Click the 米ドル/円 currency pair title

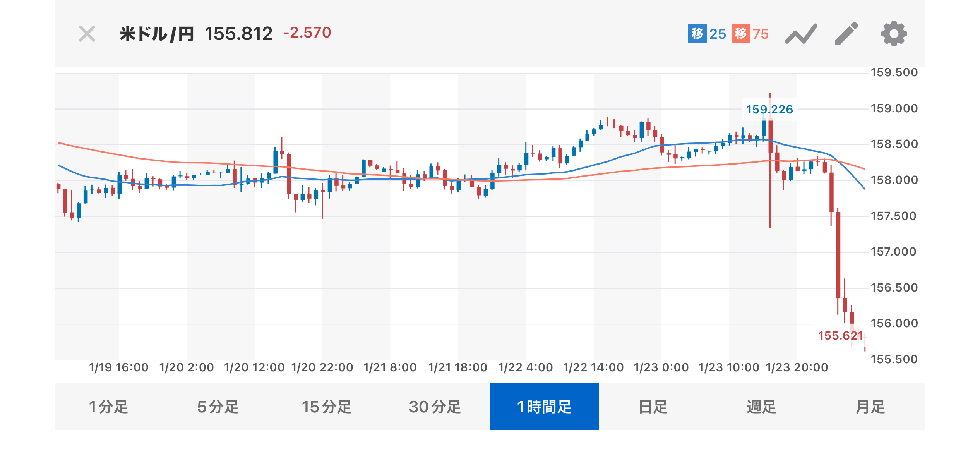click(x=157, y=34)
